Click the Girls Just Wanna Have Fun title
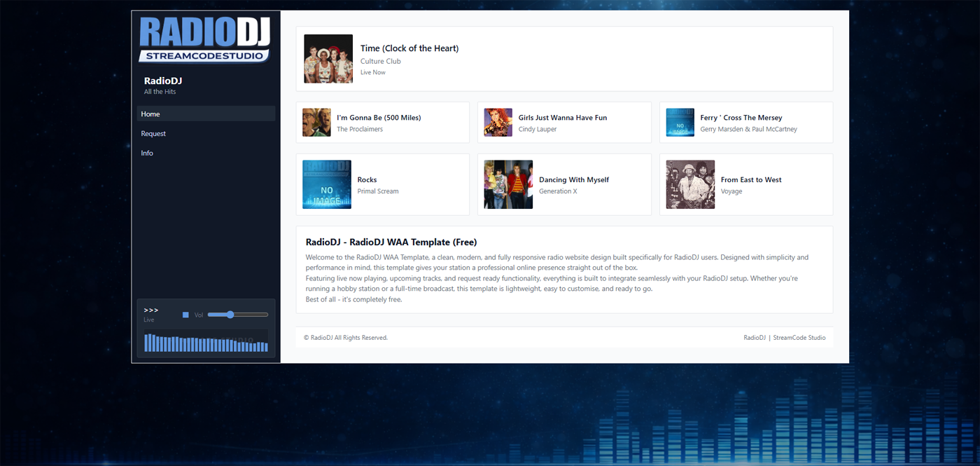This screenshot has height=466, width=980. (562, 118)
